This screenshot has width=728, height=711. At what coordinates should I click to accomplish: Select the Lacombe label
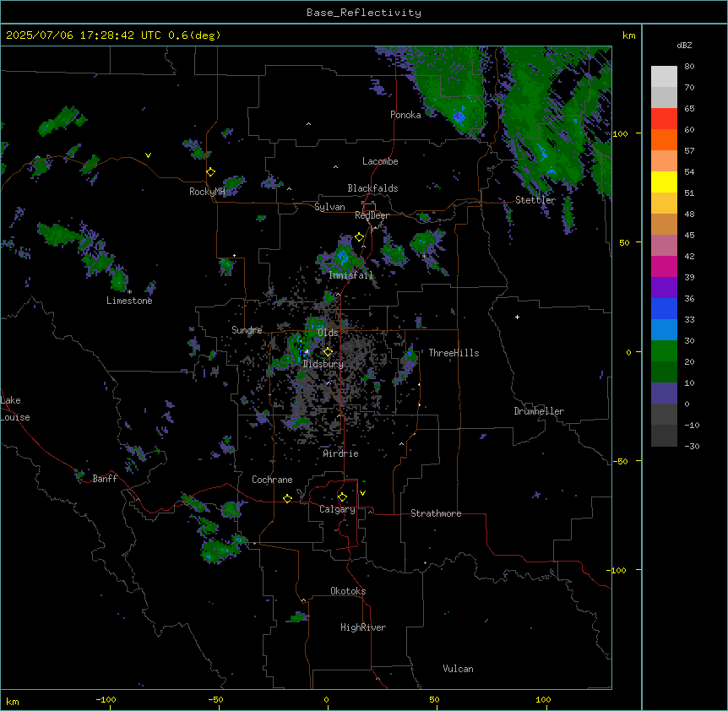coord(380,161)
